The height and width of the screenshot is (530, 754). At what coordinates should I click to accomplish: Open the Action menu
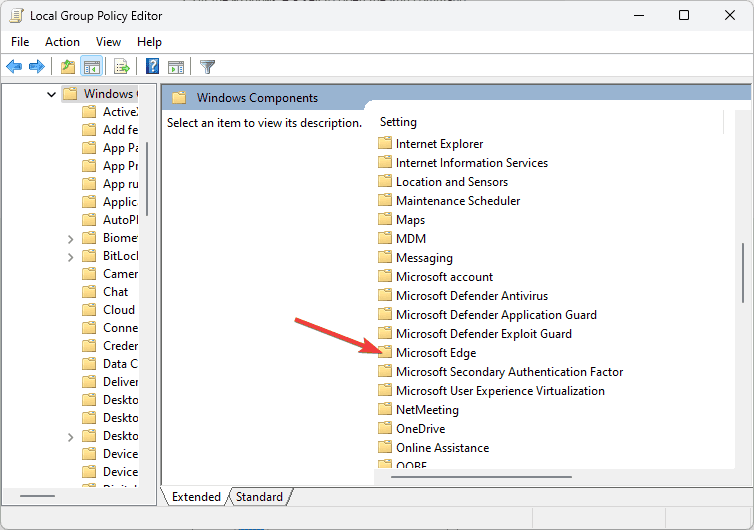pos(62,42)
